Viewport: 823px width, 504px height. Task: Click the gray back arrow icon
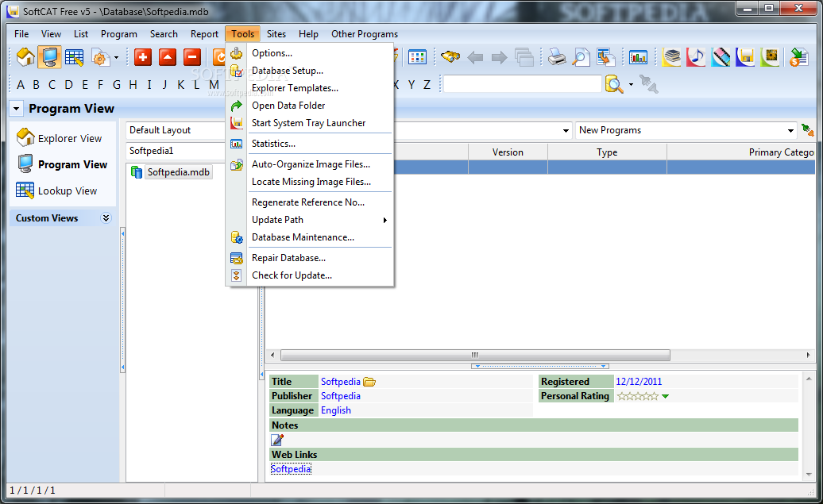point(475,57)
